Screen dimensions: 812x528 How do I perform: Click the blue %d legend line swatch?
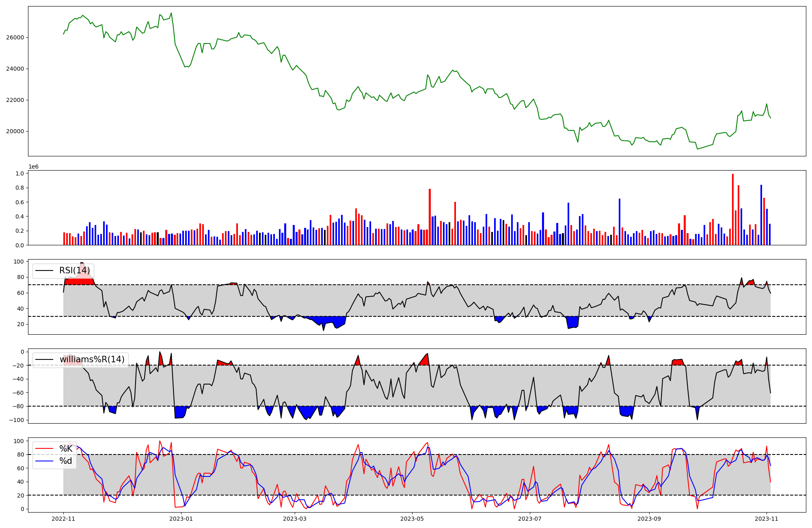click(45, 461)
